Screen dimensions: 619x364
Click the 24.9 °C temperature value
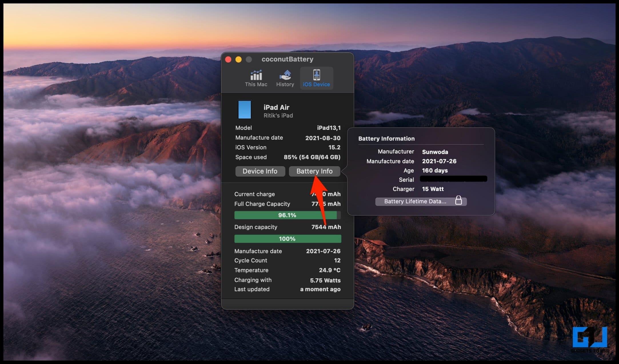click(x=330, y=270)
